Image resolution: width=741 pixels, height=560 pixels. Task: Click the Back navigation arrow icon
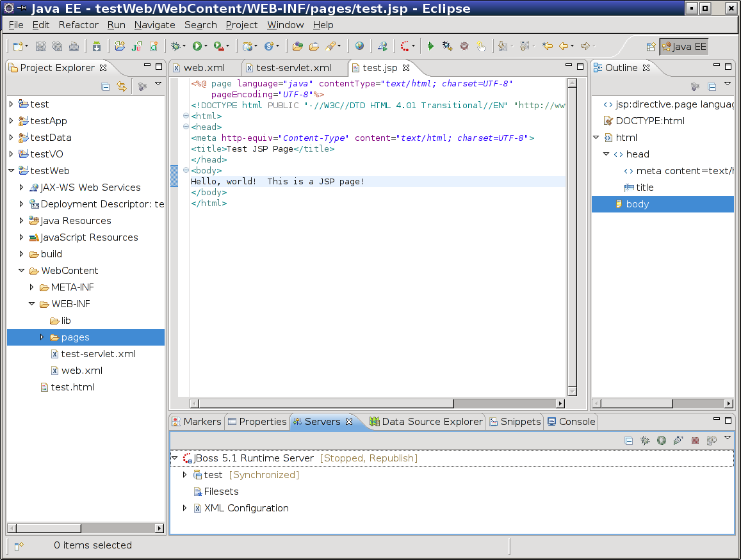(564, 46)
